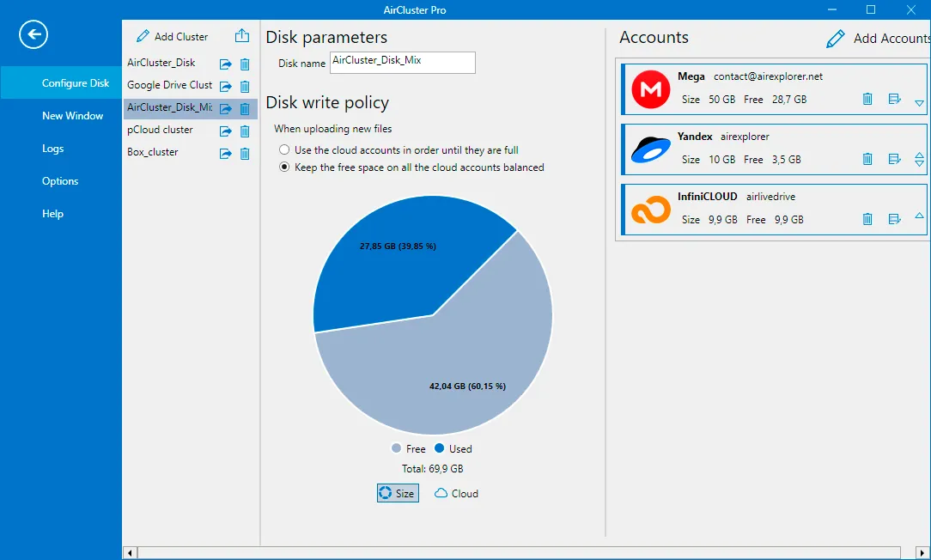
Task: Delete the pCloud cluster
Action: 245,131
